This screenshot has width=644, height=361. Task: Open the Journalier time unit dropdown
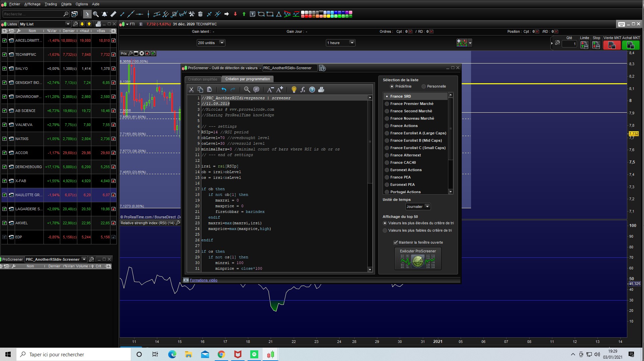(418, 207)
